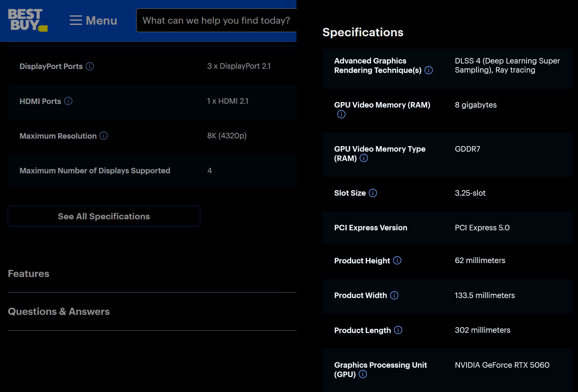Click info icon for Graphics Processing Unit (GPU)
Viewport: 578px width, 392px height.
pyautogui.click(x=363, y=374)
